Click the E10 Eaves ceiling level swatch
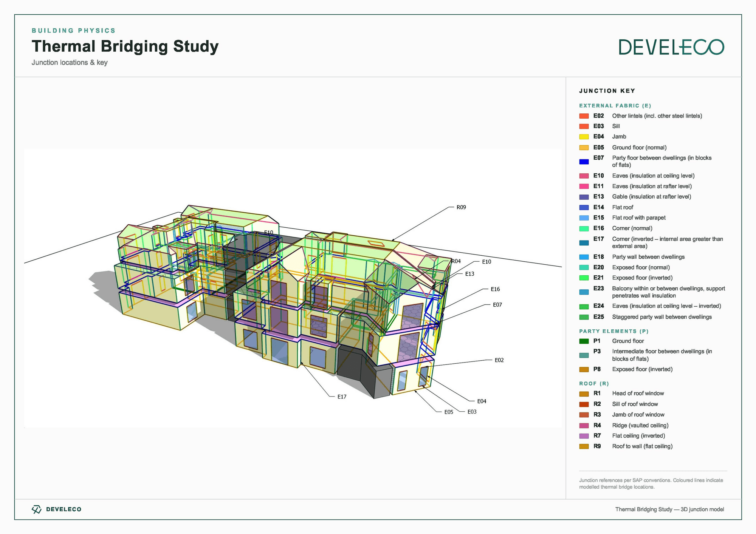Viewport: 756px width, 534px height. pyautogui.click(x=584, y=176)
